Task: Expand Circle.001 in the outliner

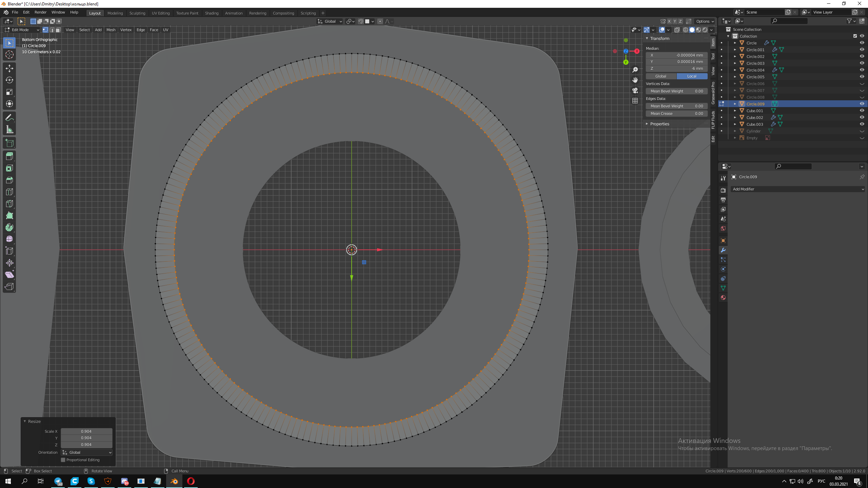Action: point(735,50)
